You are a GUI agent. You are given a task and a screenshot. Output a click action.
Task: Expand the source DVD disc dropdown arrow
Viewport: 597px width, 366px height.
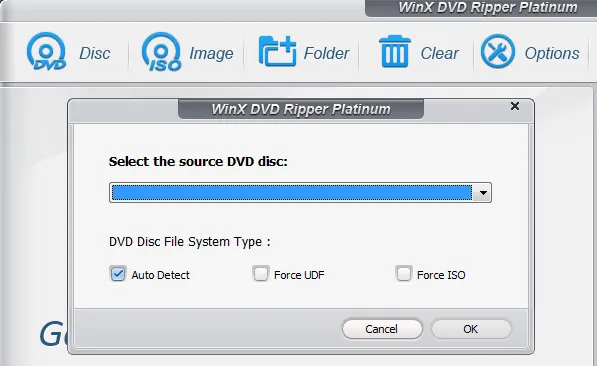[483, 193]
